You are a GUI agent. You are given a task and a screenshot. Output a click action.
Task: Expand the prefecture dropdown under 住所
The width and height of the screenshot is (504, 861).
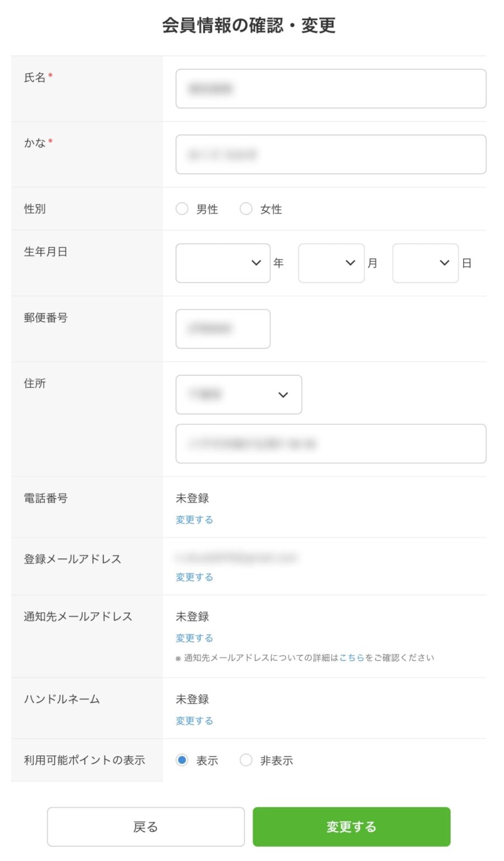(x=239, y=395)
